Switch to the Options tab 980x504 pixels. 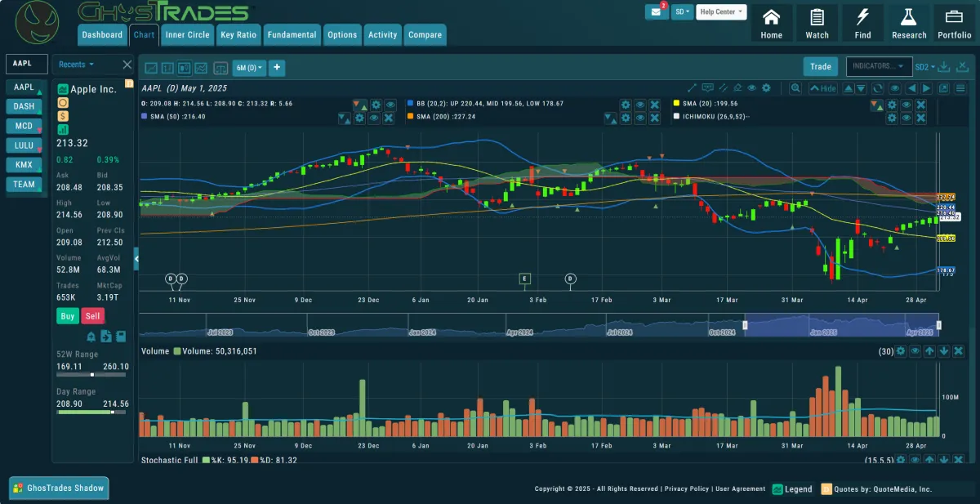[x=342, y=35]
